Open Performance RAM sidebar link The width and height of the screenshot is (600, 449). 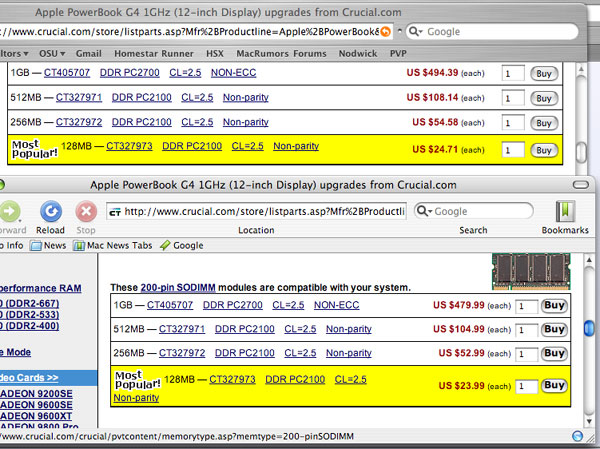pos(41,288)
